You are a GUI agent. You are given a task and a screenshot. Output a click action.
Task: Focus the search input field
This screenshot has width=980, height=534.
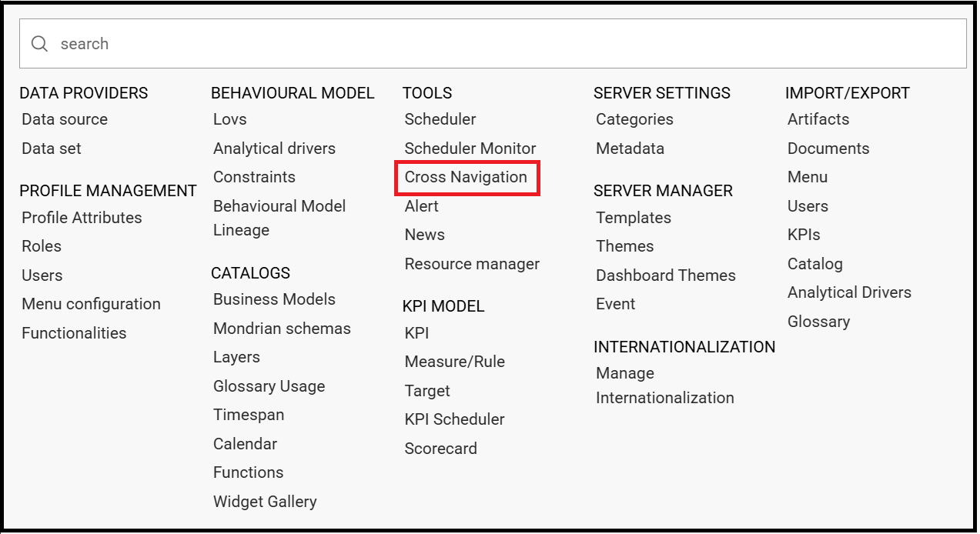tap(493, 44)
